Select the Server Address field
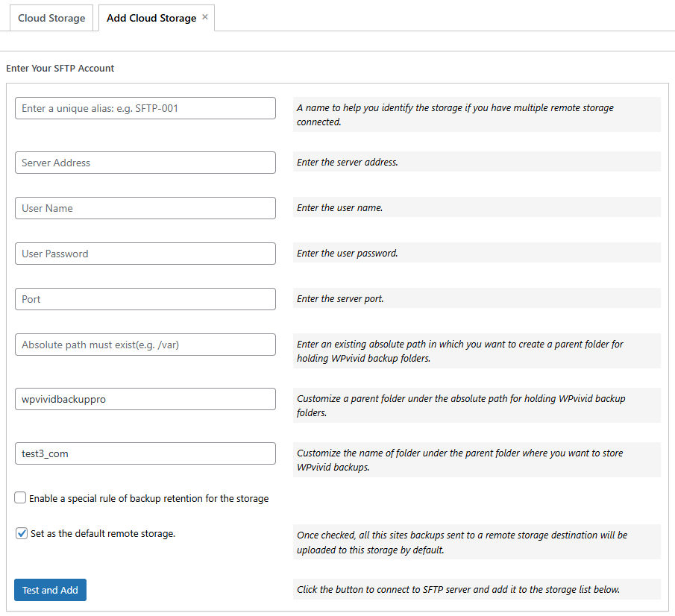The width and height of the screenshot is (675, 616). coord(145,163)
